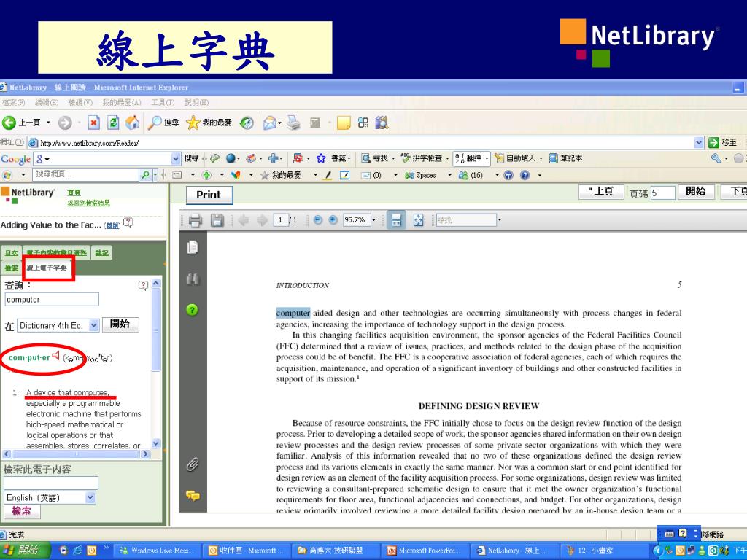
Task: Click the Print button
Action: point(208,195)
